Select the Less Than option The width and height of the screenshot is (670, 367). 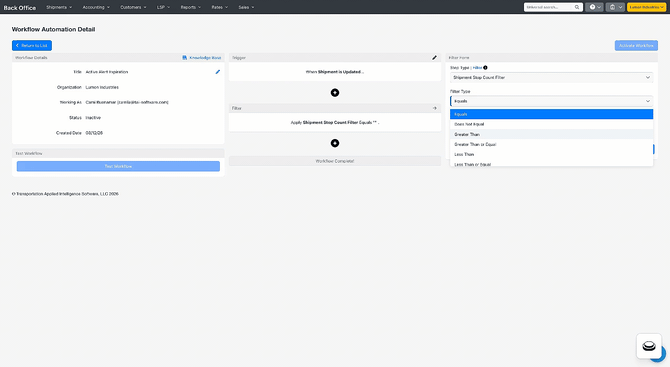(x=551, y=154)
